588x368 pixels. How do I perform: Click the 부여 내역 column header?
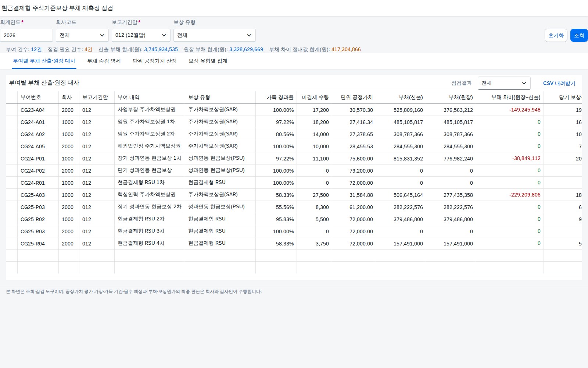click(150, 98)
